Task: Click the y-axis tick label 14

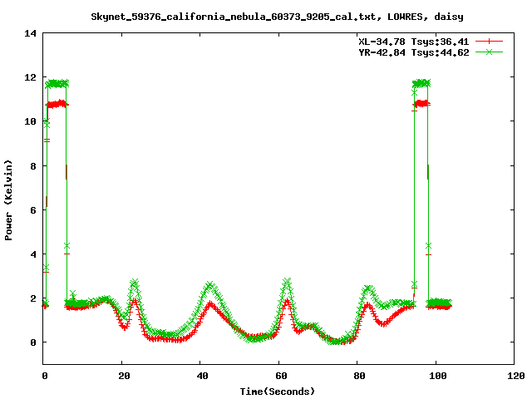Action: (x=30, y=33)
